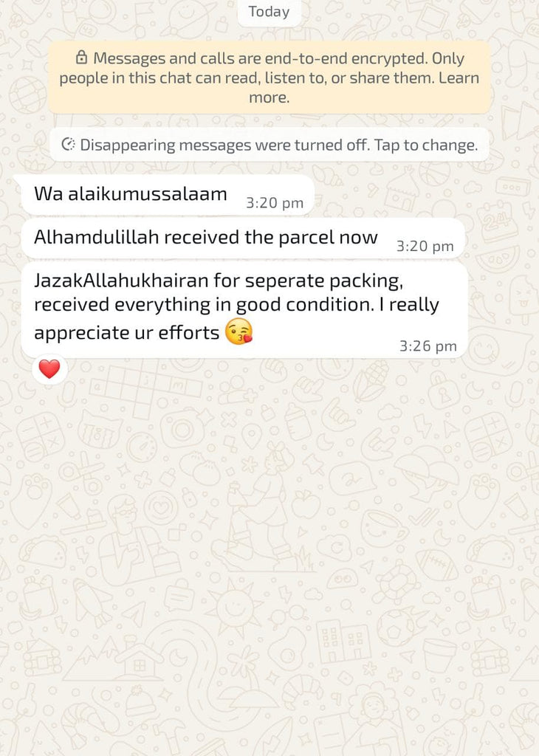
Task: Click the 3:20 pm timestamp on "Wa alaikumussalaam"
Action: (275, 202)
